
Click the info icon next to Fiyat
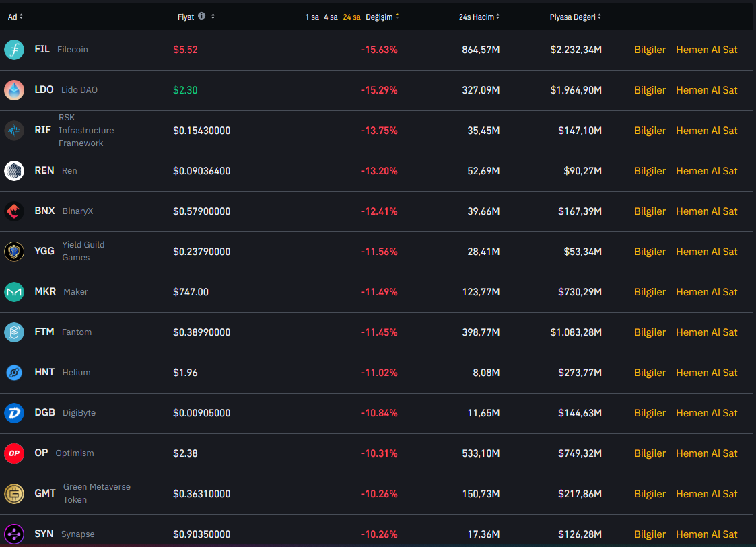[201, 16]
